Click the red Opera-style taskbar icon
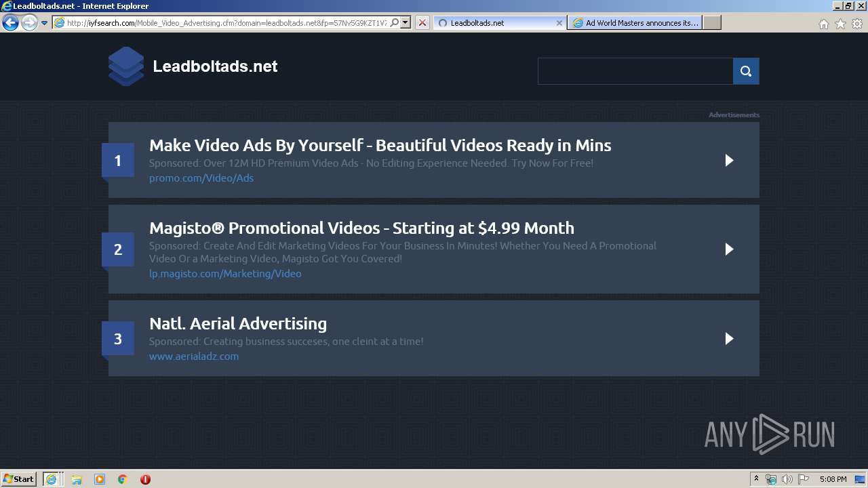This screenshot has height=488, width=868. tap(145, 479)
